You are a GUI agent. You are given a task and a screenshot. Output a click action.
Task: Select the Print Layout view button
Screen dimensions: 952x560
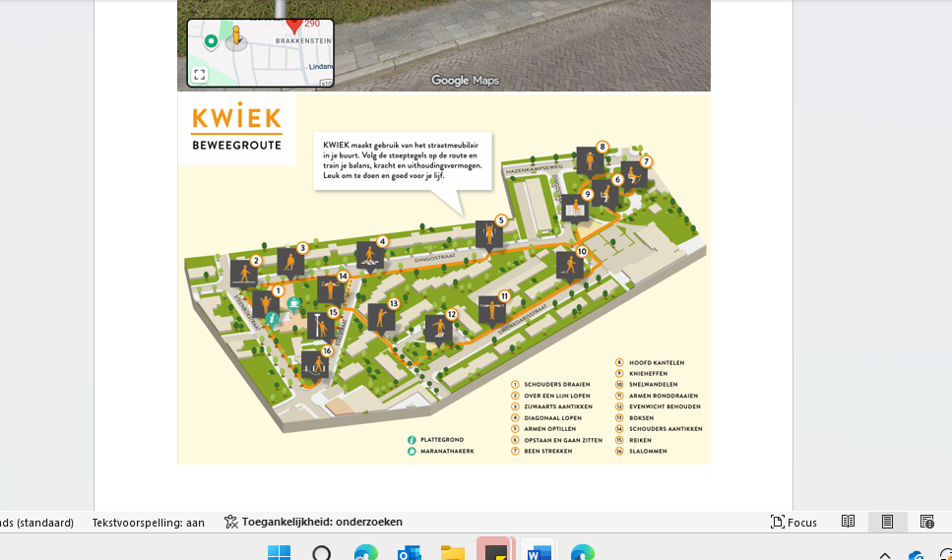pos(887,522)
